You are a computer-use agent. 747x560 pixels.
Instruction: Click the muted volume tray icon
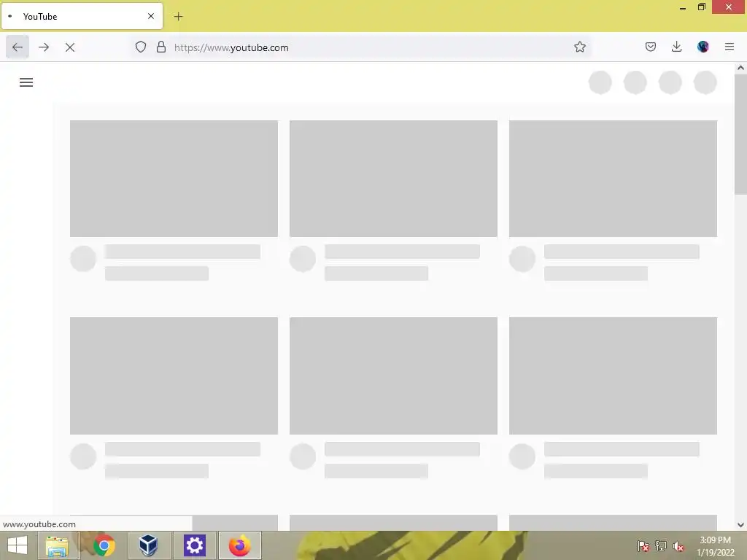pos(678,546)
